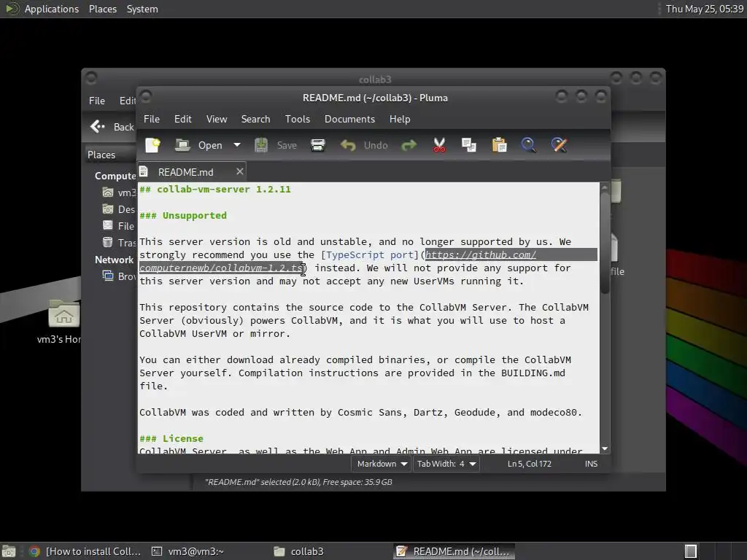This screenshot has height=560, width=747.
Task: Click the Copy icon in the toolbar
Action: [469, 145]
